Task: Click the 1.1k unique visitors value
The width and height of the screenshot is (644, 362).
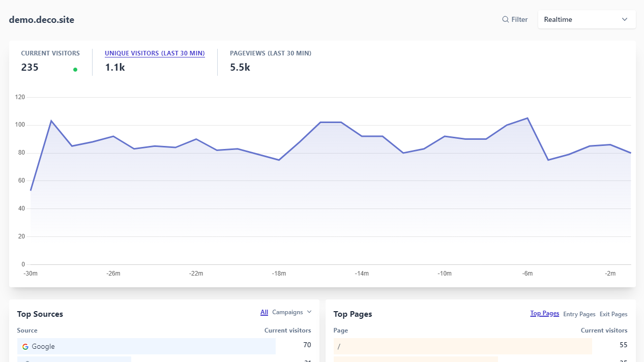Action: 115,67
